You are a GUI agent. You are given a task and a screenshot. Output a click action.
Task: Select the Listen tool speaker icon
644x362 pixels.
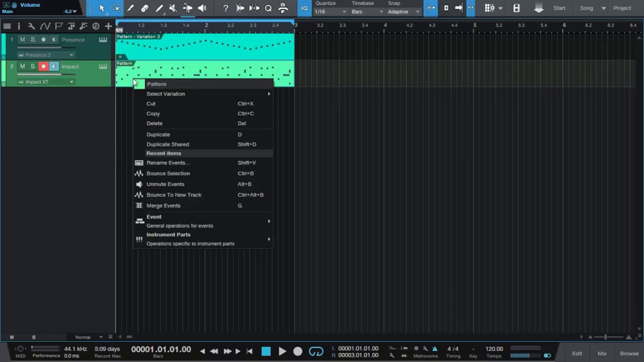click(x=202, y=8)
